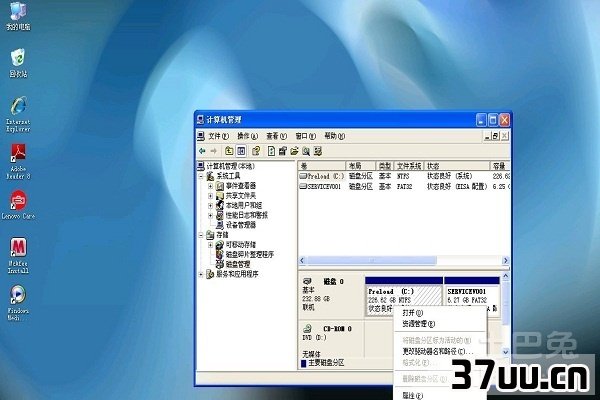The height and width of the screenshot is (400, 600).
Task: Open Adobe Reader 8 desktop shortcut
Action: tap(18, 161)
